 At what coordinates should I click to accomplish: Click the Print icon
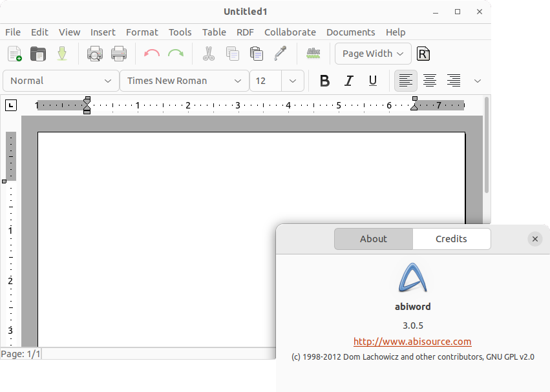(119, 54)
